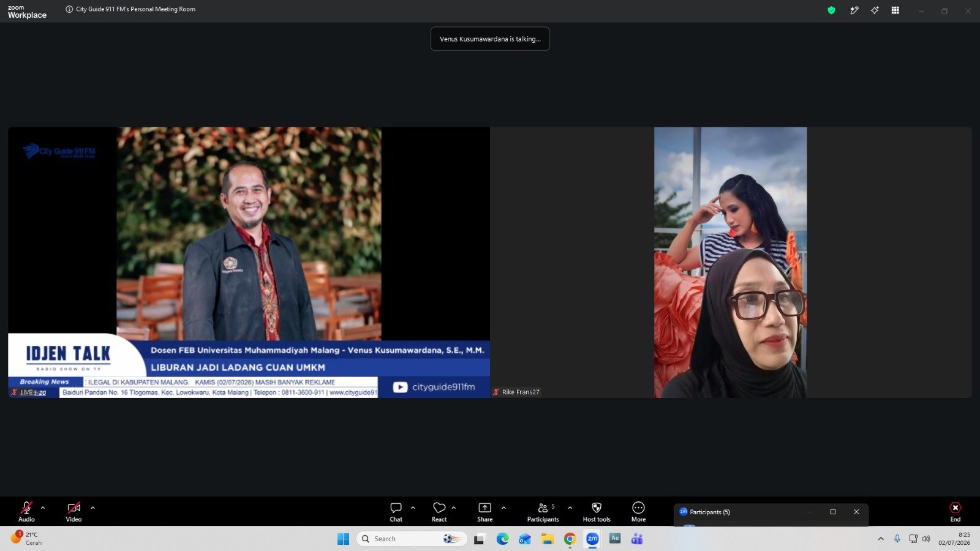
Task: Select Rike Frans27 video tile
Action: click(731, 263)
